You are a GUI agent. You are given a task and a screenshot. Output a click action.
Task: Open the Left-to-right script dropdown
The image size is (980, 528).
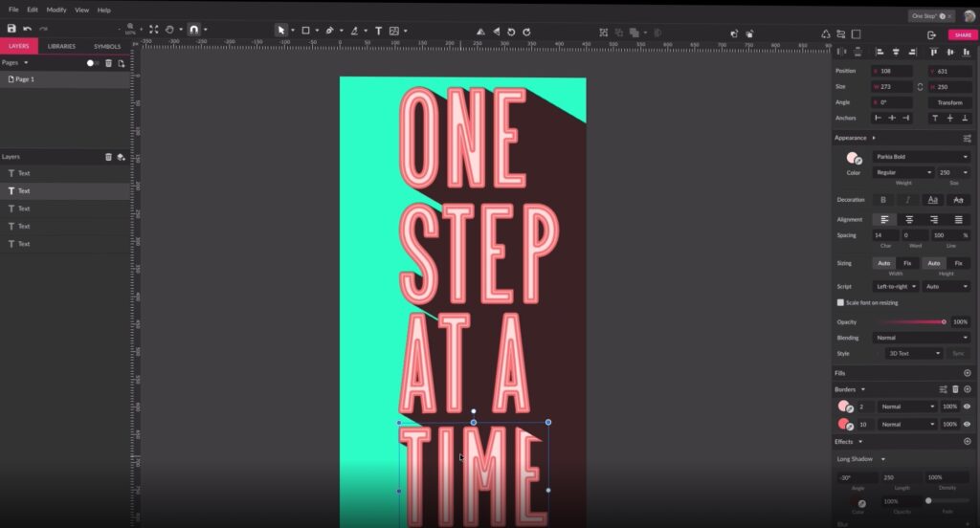(896, 286)
